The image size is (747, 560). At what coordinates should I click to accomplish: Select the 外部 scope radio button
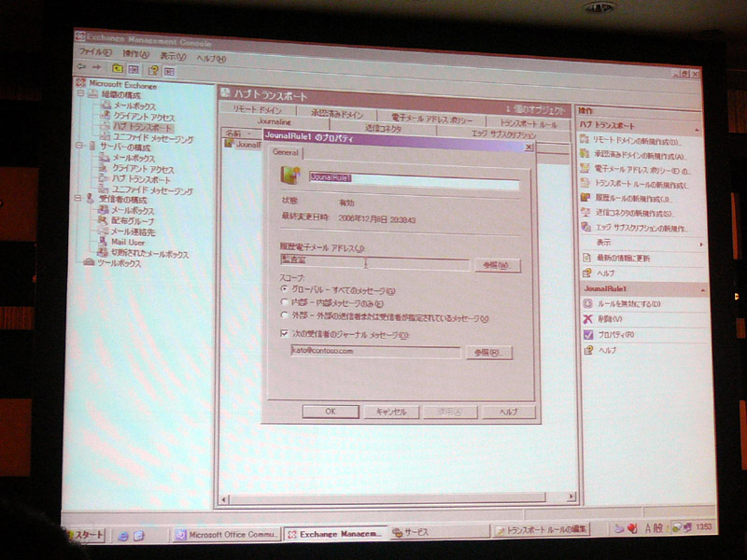pyautogui.click(x=285, y=315)
